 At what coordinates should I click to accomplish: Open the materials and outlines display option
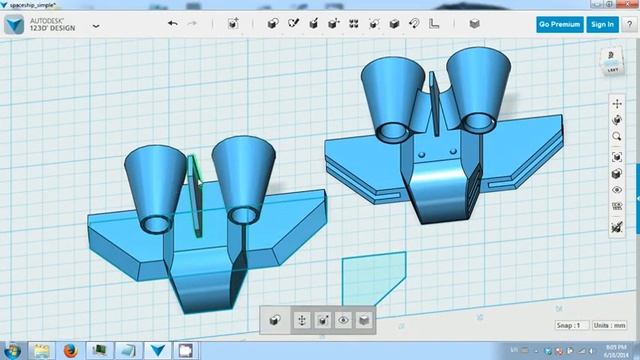tap(617, 173)
